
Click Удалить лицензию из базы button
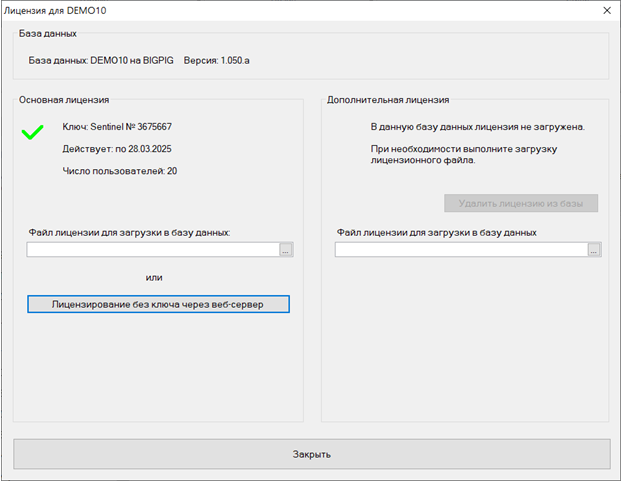tap(521, 203)
